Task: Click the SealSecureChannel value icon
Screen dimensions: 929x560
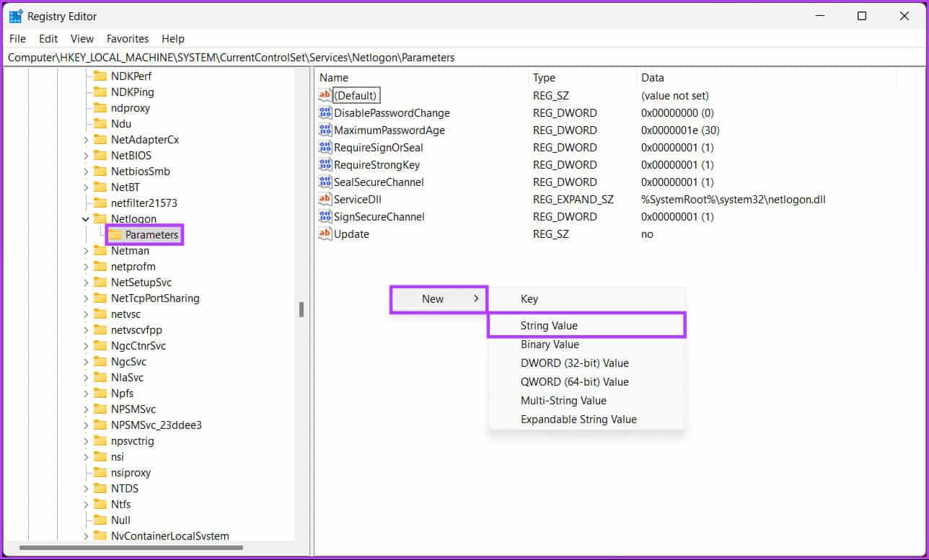Action: [325, 182]
